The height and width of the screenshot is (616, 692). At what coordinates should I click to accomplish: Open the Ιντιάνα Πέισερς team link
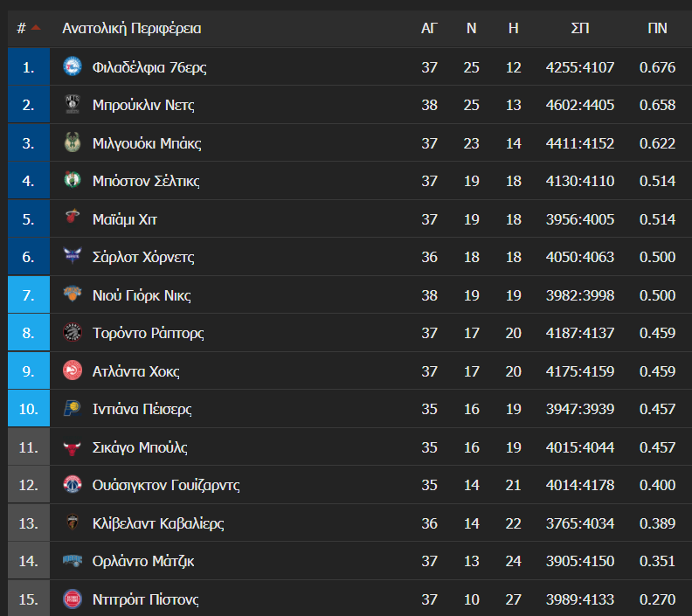tap(142, 409)
